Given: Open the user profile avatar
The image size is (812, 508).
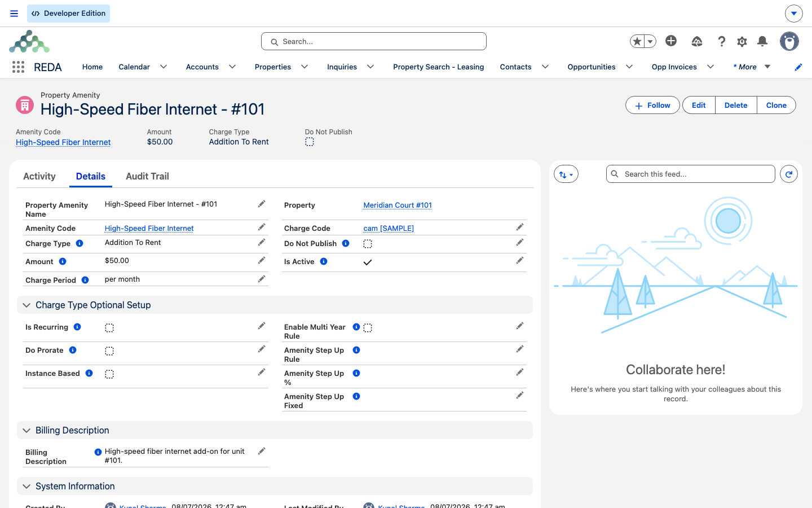Looking at the screenshot, I should (x=789, y=41).
